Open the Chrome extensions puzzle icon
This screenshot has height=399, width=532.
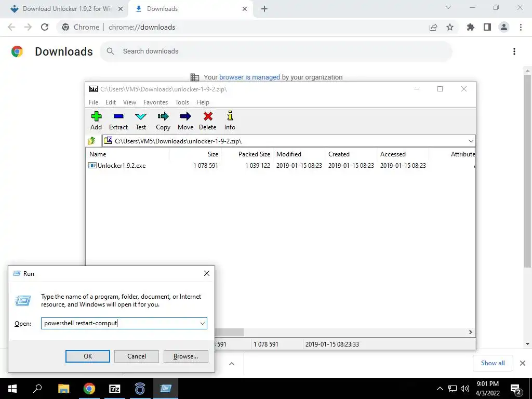[x=470, y=27]
